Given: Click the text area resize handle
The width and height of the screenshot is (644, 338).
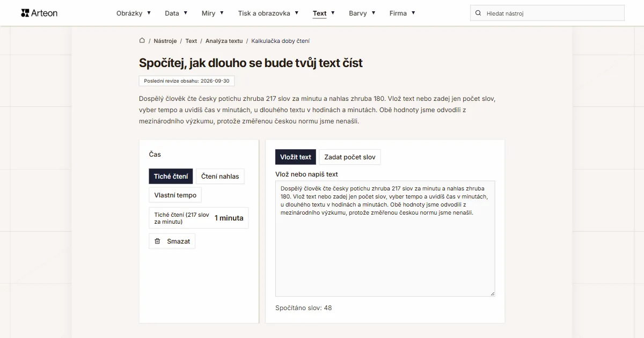Looking at the screenshot, I should tap(492, 293).
